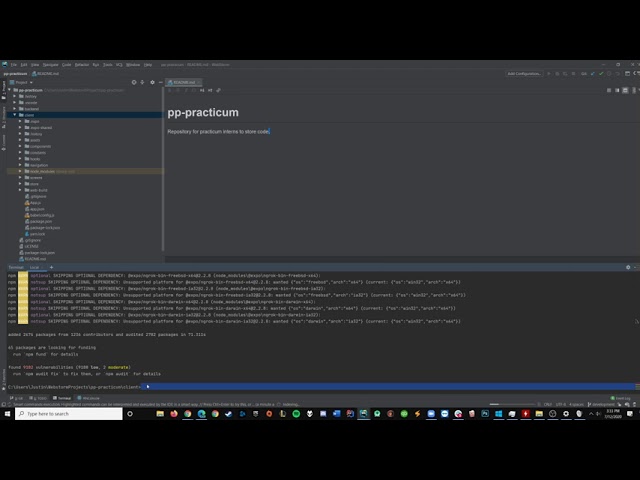Open the Help menu
Image resolution: width=640 pixels, height=480 pixels.
pyautogui.click(x=148, y=64)
